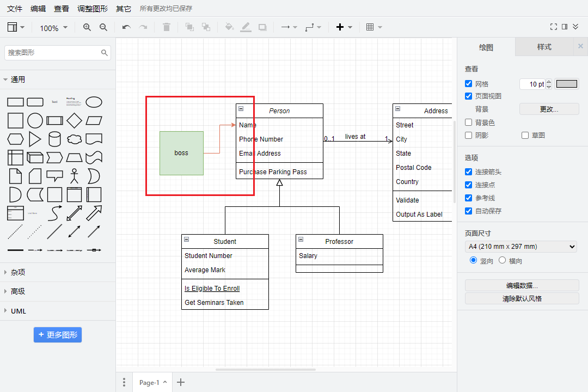588x392 pixels.
Task: Open the 调整图形 menu
Action: tap(93, 9)
